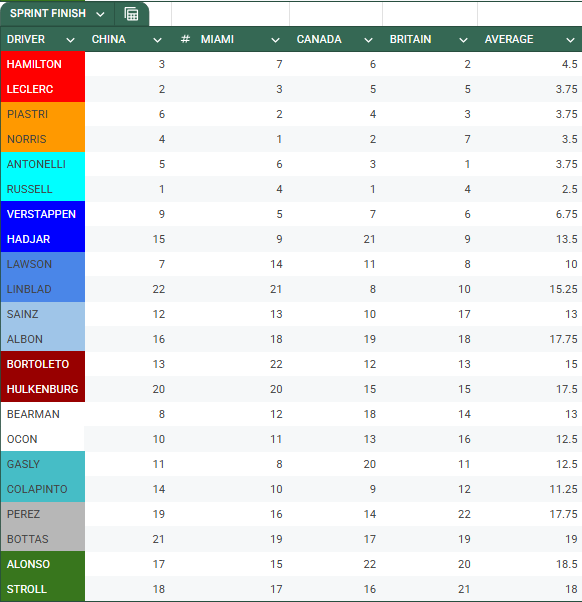
Task: Click the CANADA column header label
Action: (319, 39)
